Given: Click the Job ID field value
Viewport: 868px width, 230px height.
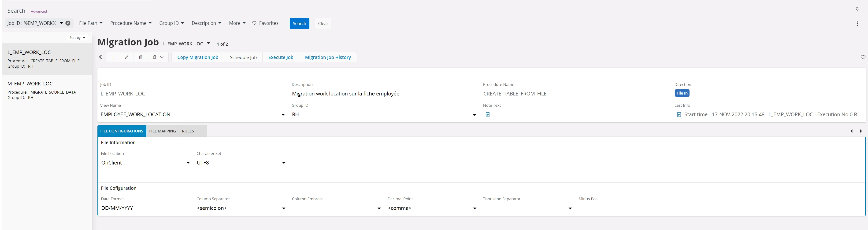Looking at the screenshot, I should click(123, 94).
